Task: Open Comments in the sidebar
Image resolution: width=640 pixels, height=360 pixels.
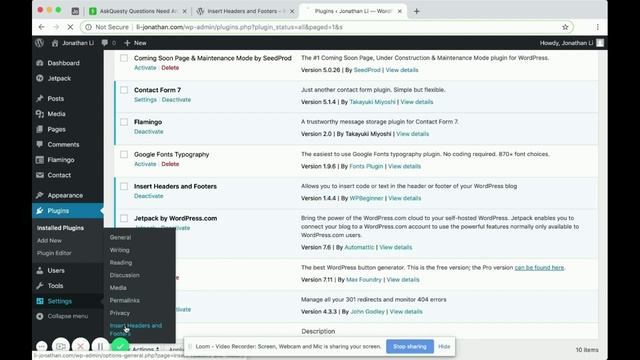Action: point(63,144)
